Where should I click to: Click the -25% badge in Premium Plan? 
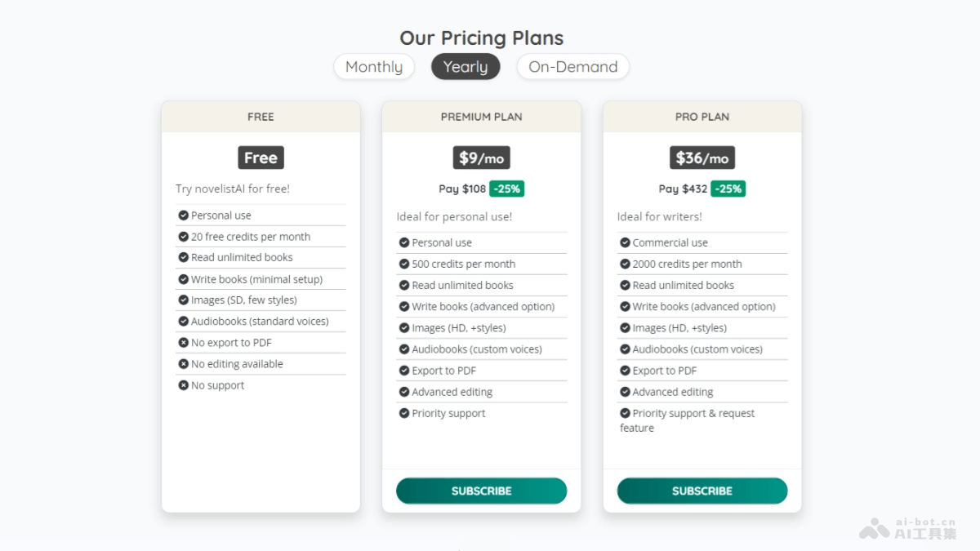click(506, 189)
